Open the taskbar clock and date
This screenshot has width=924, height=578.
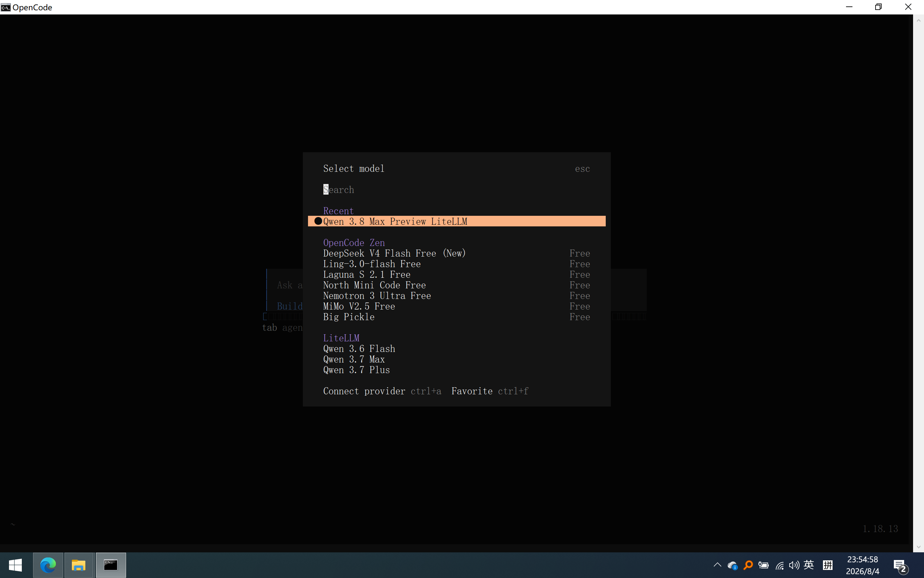click(x=862, y=565)
